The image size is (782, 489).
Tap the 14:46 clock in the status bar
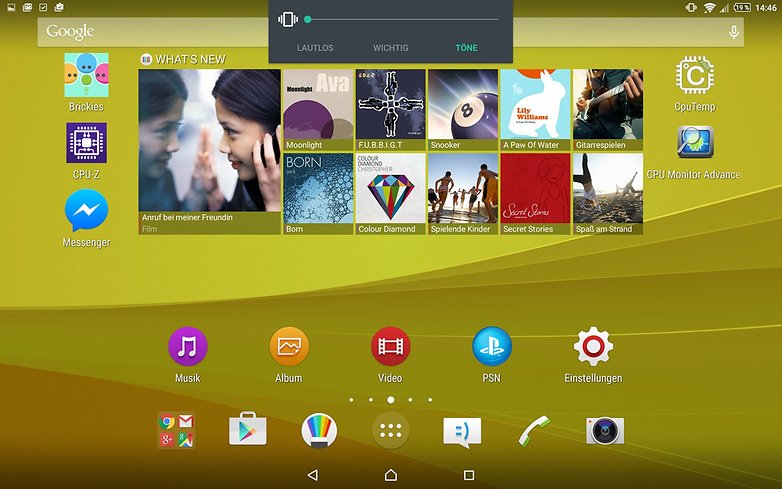(x=766, y=7)
